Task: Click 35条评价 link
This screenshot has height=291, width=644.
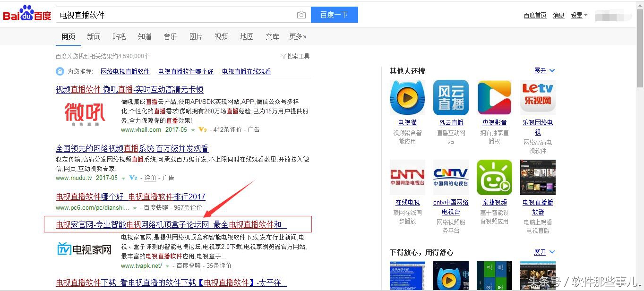Action: point(219,265)
